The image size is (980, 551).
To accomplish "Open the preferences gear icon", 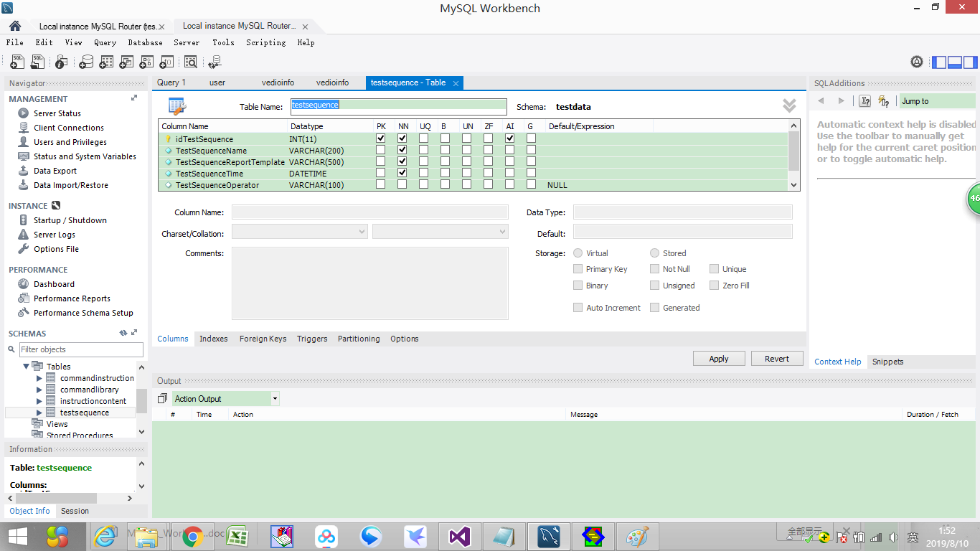I will pyautogui.click(x=917, y=62).
